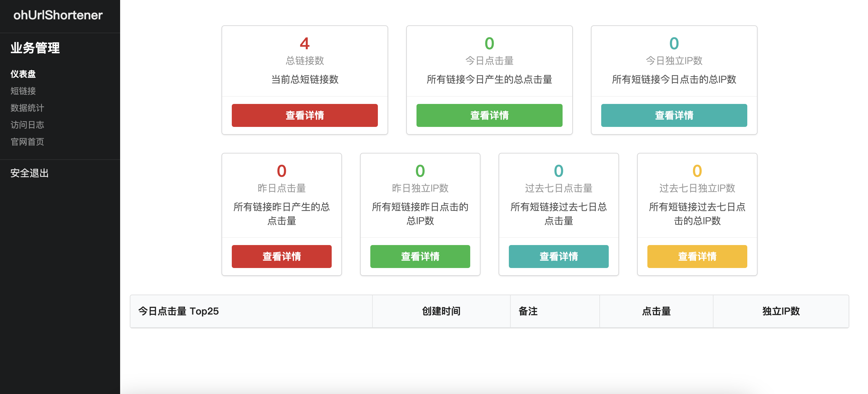868x394 pixels.
Task: Click the 独立IP数 table column header
Action: (x=780, y=311)
